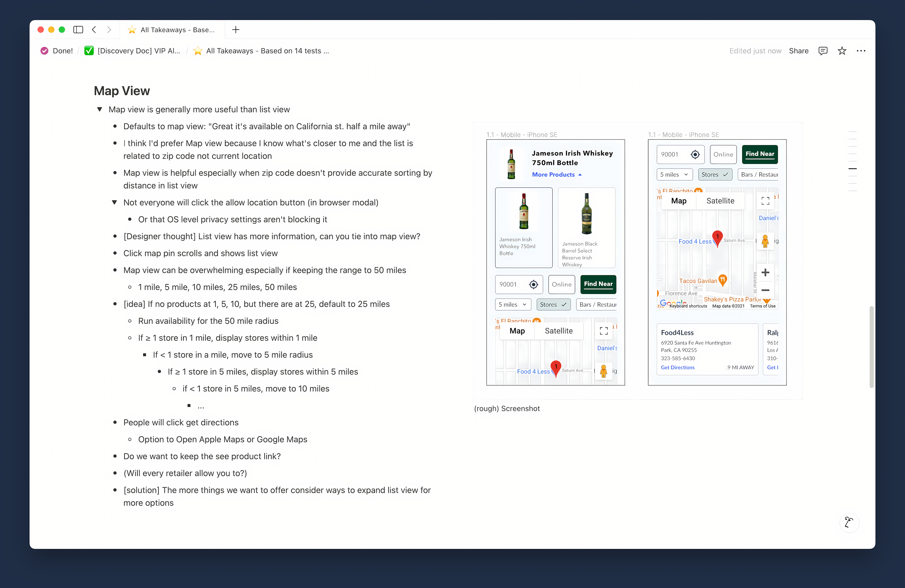The width and height of the screenshot is (905, 588).
Task: Click the location crosshair beside the 90001 field
Action: point(695,154)
